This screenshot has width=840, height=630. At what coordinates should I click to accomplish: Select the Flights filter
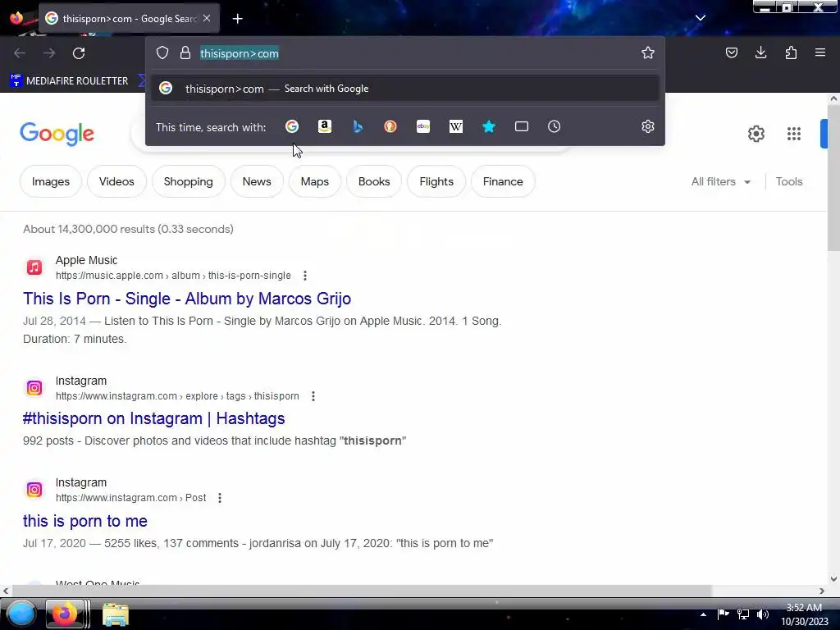pyautogui.click(x=436, y=181)
